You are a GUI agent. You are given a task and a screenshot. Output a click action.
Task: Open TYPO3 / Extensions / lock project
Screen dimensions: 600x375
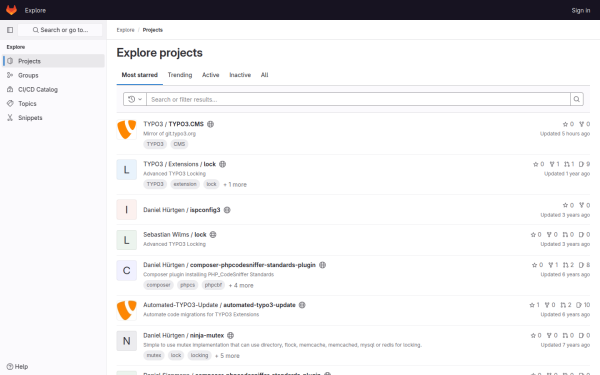point(179,164)
